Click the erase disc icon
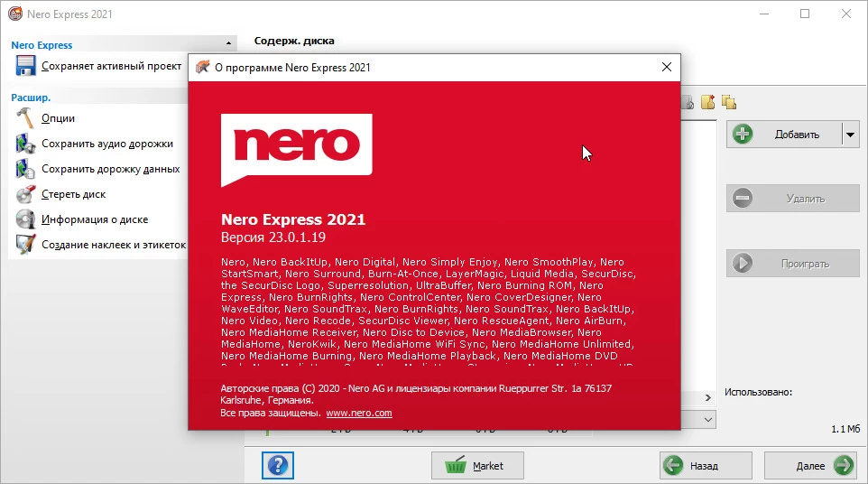The width and height of the screenshot is (868, 484). 25,194
